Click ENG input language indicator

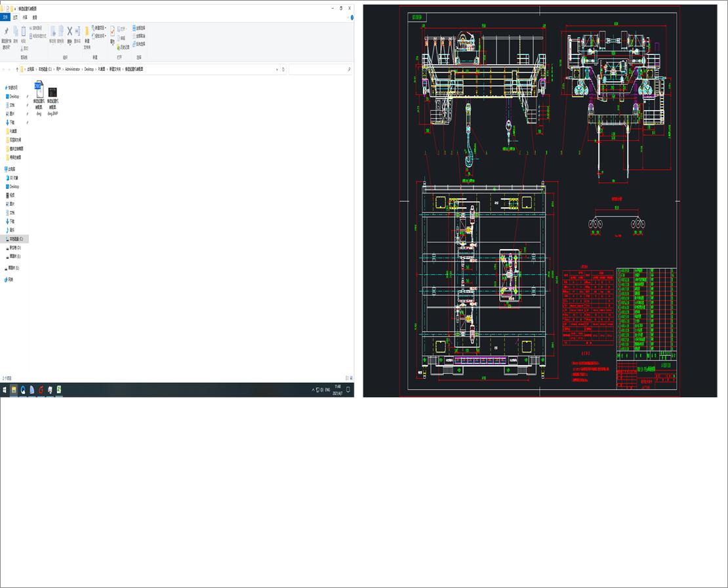pyautogui.click(x=328, y=390)
